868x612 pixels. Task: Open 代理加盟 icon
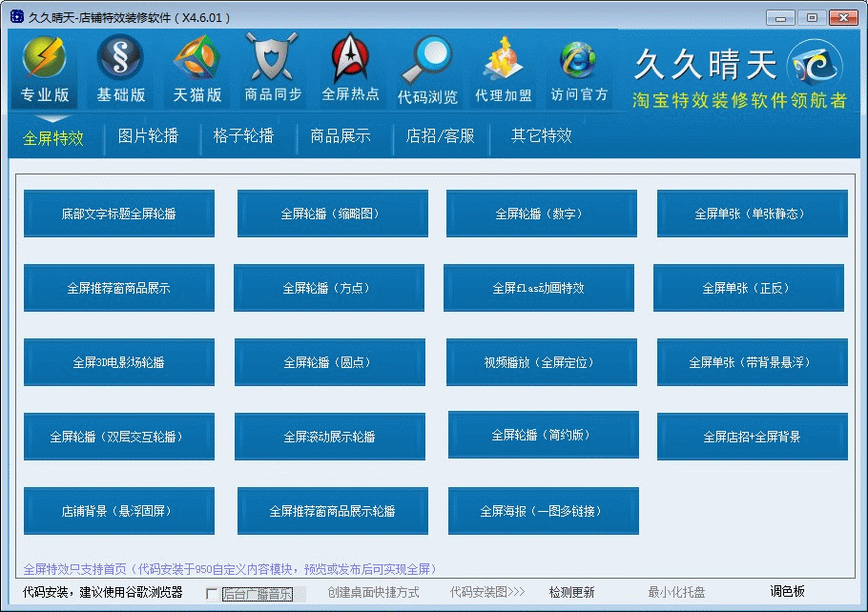point(503,61)
